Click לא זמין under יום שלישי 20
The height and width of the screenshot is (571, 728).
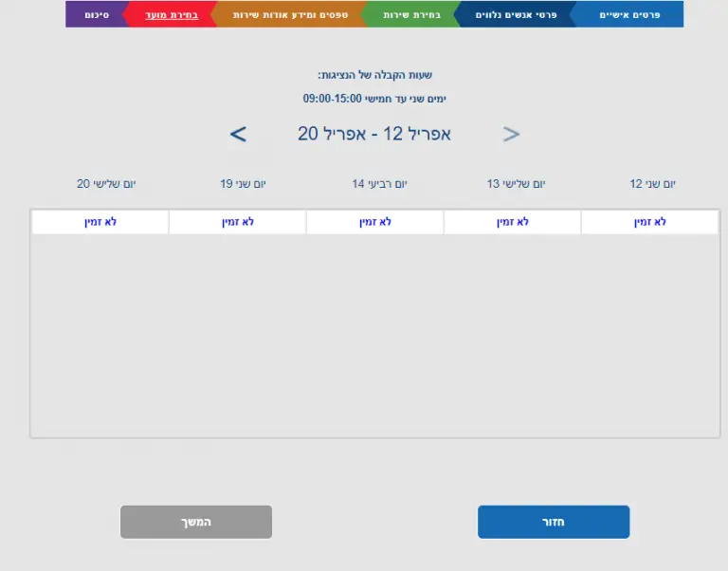(x=100, y=222)
